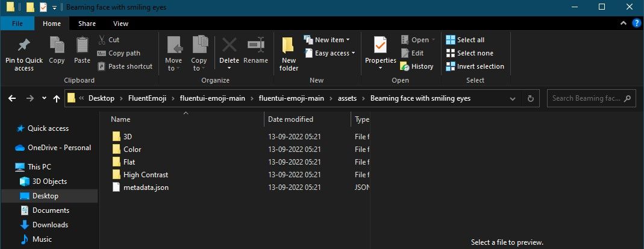Click Select all in the ribbon
Screen dimensions: 644x249
tap(465, 40)
